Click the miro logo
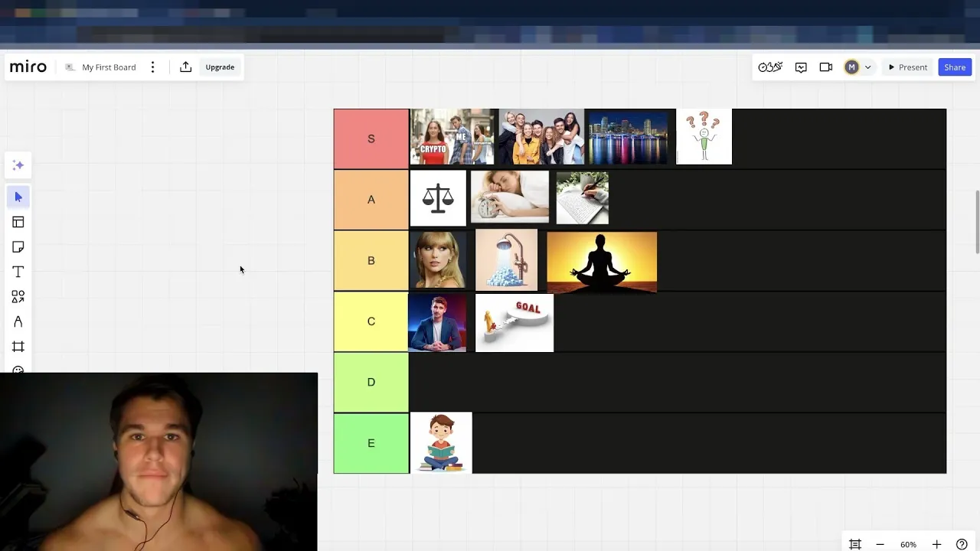This screenshot has height=551, width=980. [28, 67]
